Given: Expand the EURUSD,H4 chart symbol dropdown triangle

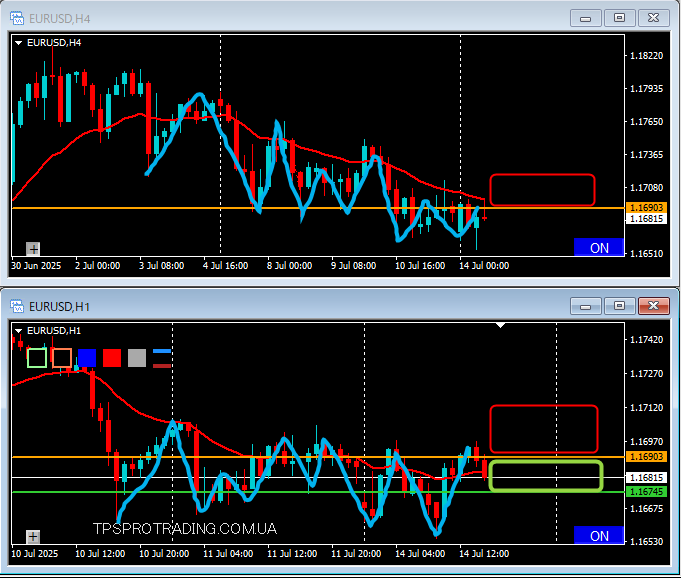Looking at the screenshot, I should pos(18,43).
